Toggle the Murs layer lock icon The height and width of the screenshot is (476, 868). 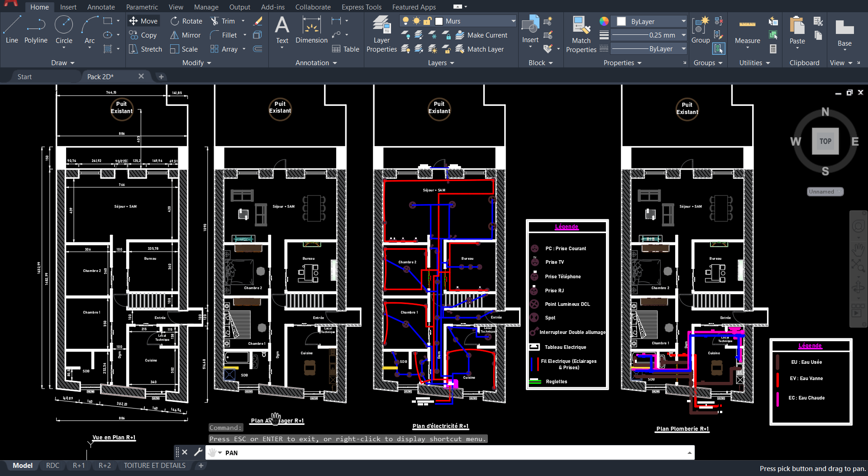pos(427,21)
